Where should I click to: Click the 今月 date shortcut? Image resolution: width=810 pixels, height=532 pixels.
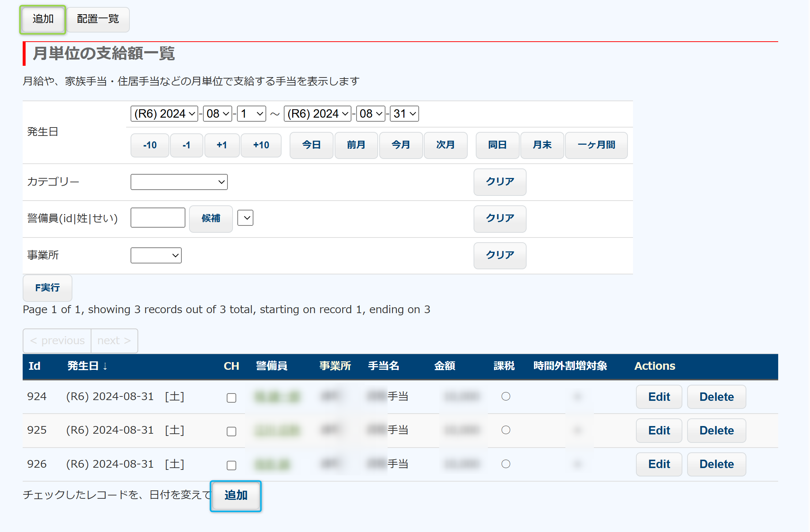pyautogui.click(x=400, y=145)
